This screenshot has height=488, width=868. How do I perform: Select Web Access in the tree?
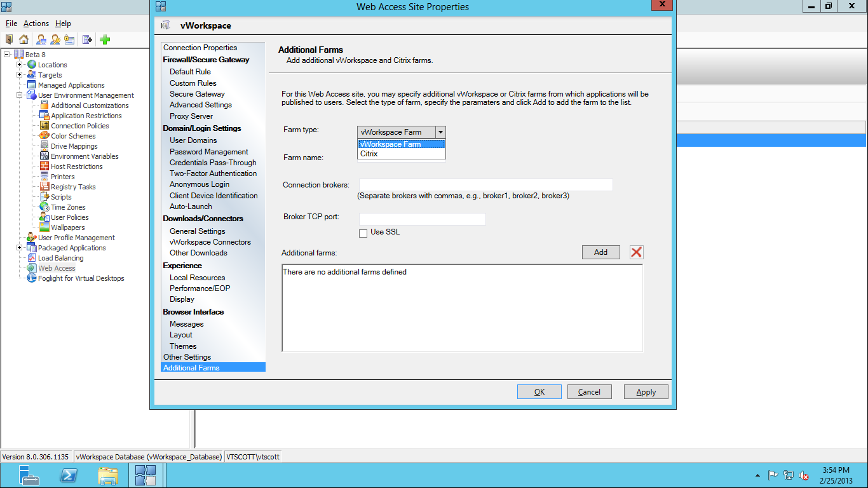click(57, 268)
